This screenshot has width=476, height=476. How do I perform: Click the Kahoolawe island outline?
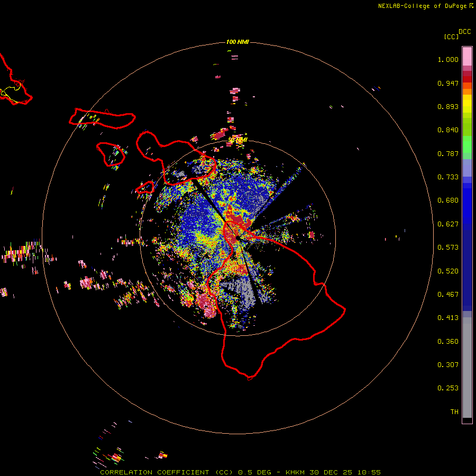tap(145, 187)
